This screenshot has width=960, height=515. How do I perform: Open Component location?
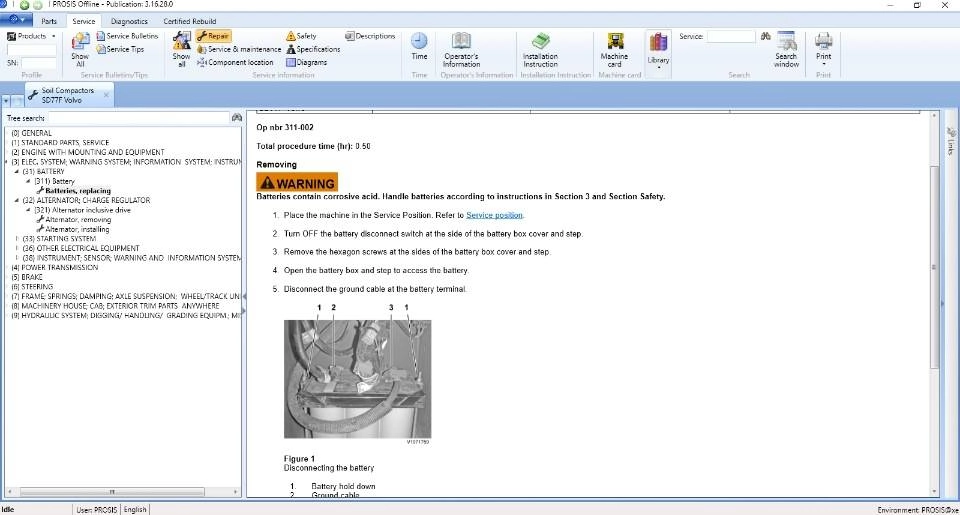click(x=235, y=62)
